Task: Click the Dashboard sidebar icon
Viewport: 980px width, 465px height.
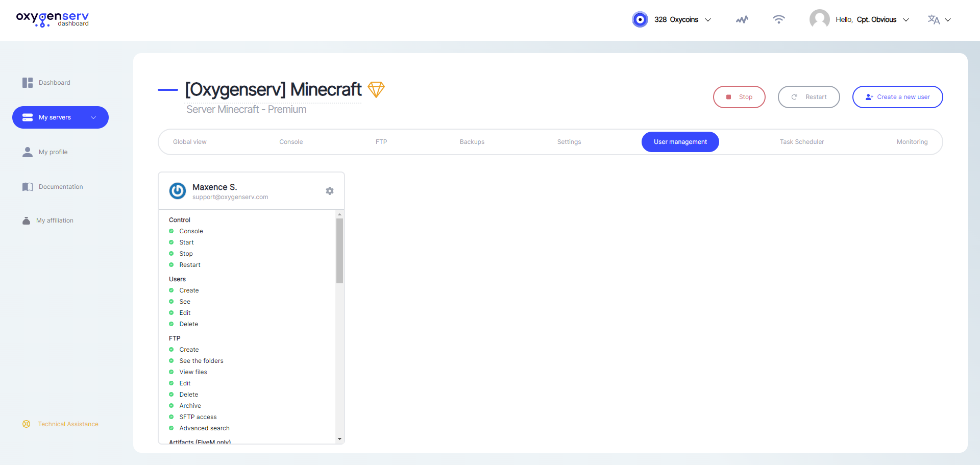Action: pyautogui.click(x=28, y=83)
